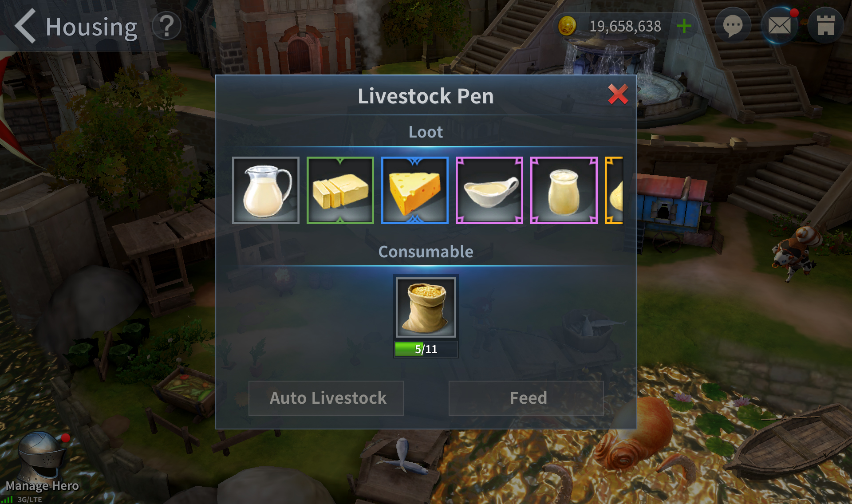The width and height of the screenshot is (852, 504).
Task: Add gold with the green plus
Action: 684,26
